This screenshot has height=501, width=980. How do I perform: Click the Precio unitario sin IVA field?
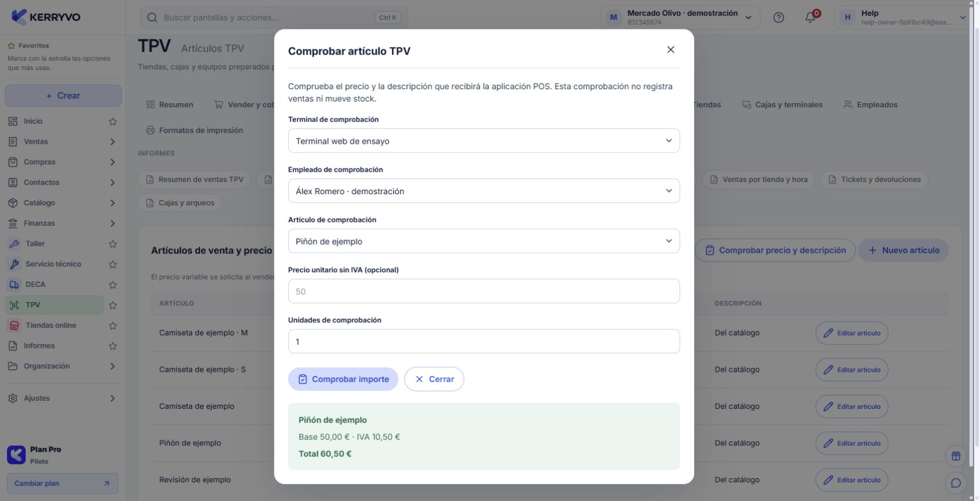pyautogui.click(x=484, y=292)
